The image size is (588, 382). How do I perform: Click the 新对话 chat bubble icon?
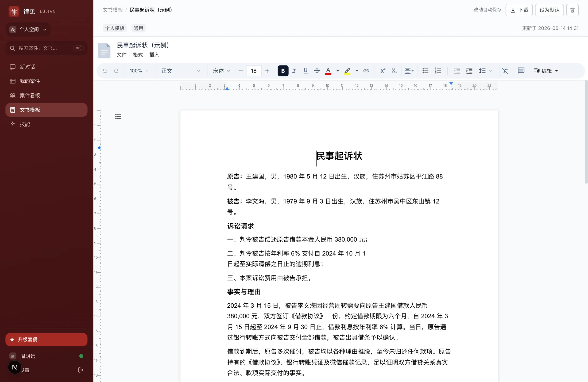(x=13, y=67)
